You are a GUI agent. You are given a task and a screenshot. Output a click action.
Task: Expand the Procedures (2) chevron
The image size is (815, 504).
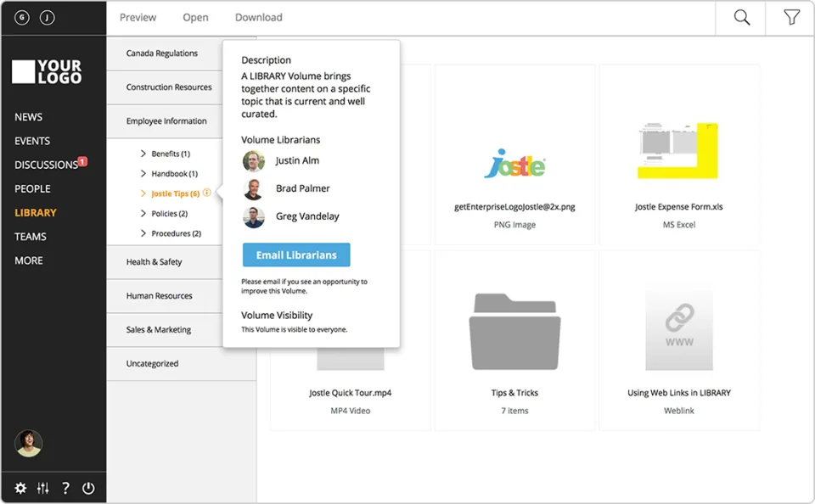coord(143,233)
